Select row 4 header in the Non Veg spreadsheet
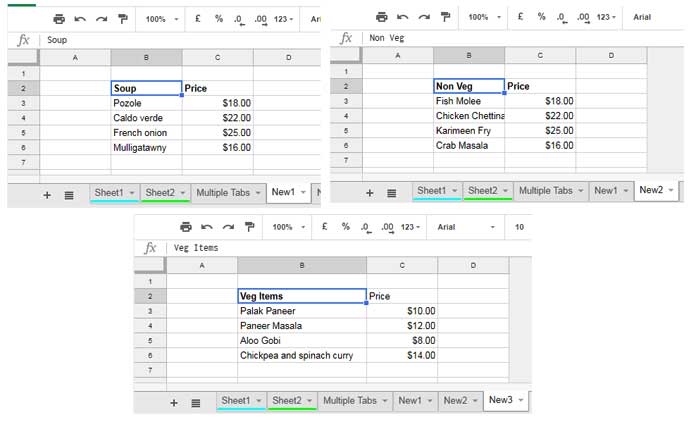 [346, 116]
